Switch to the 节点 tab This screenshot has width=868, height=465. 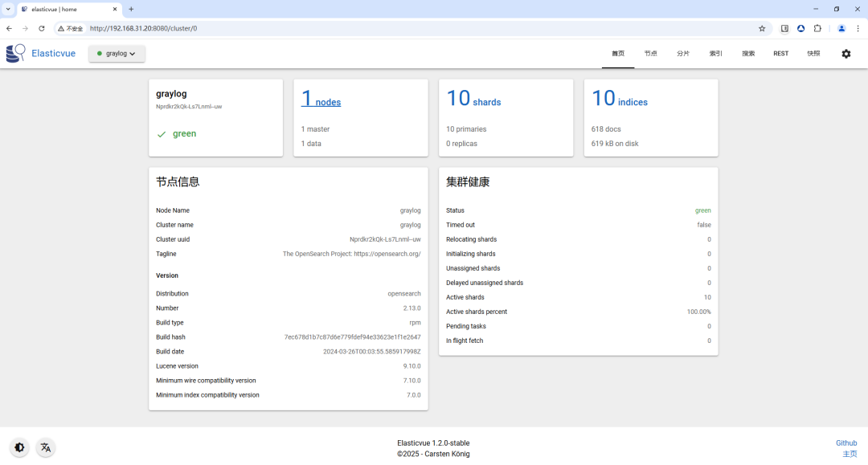point(650,54)
